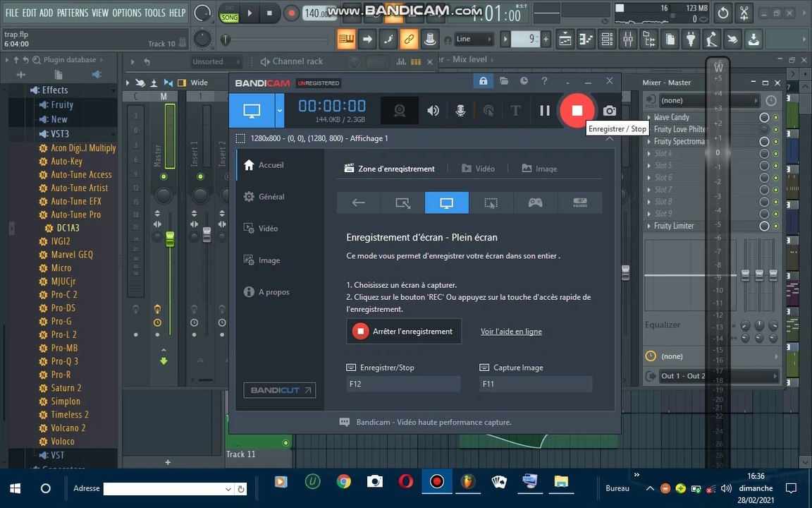
Task: Select the game recording mode
Action: pyautogui.click(x=536, y=202)
